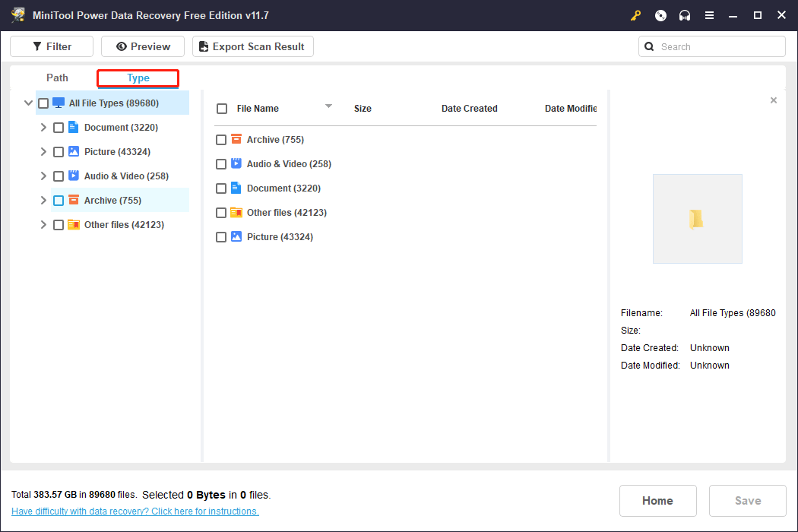Click the Archive icon in file list
The image size is (798, 532).
pos(236,139)
